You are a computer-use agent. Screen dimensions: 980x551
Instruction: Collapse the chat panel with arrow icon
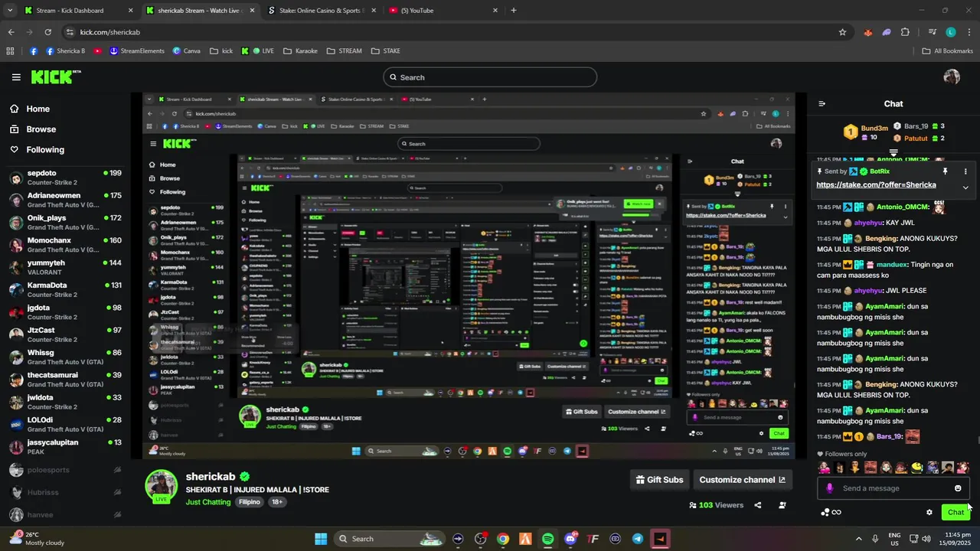[x=822, y=104]
